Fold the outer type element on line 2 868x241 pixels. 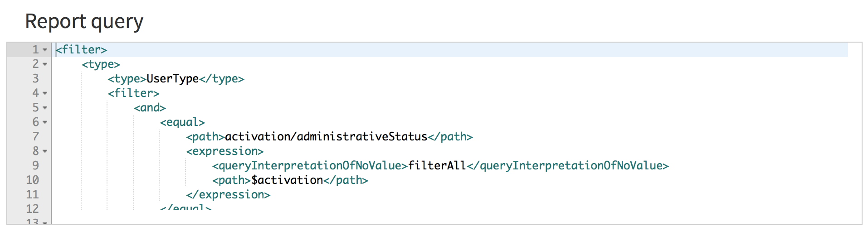(45, 64)
